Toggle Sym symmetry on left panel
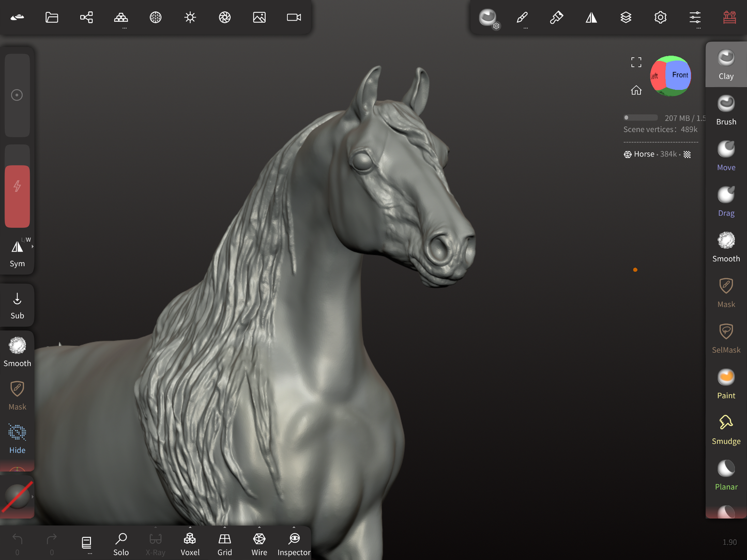Viewport: 747px width, 560px height. [17, 252]
